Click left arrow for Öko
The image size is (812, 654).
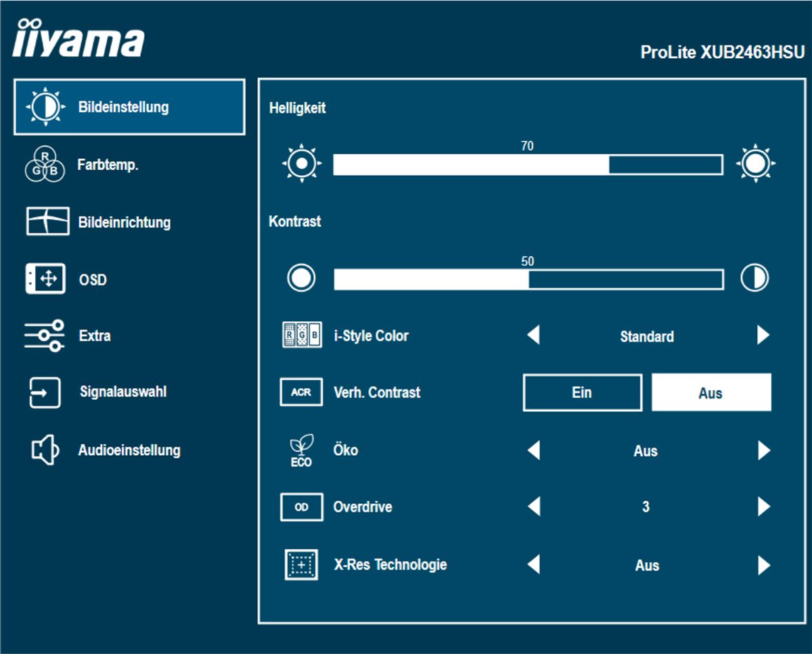click(x=534, y=450)
